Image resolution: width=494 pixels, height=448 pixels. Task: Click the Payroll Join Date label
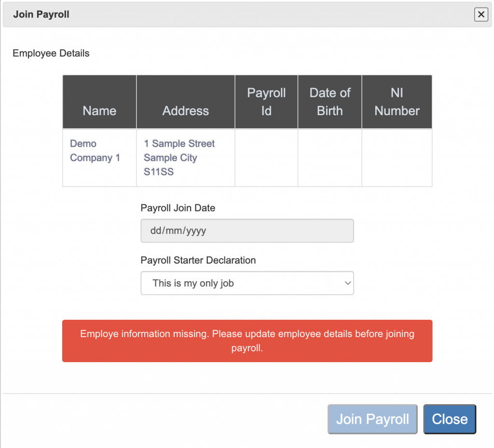pos(178,208)
